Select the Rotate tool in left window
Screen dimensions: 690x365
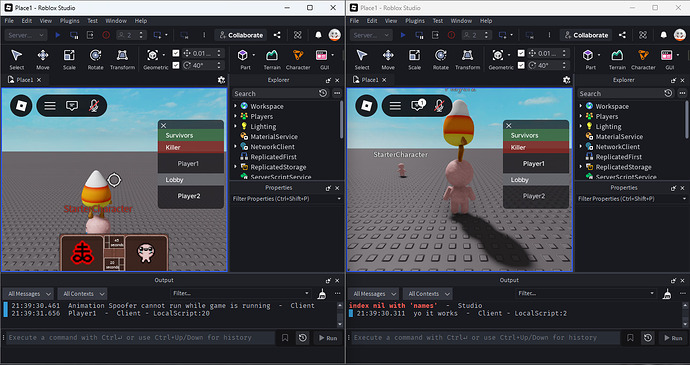[95, 59]
